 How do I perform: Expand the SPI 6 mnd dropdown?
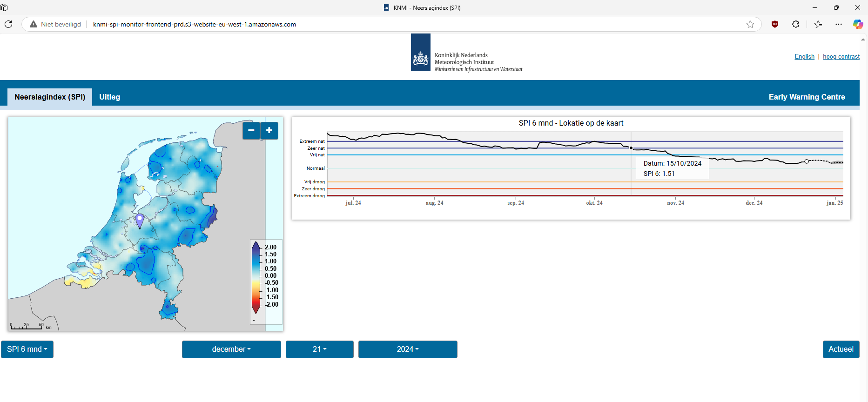click(x=27, y=349)
